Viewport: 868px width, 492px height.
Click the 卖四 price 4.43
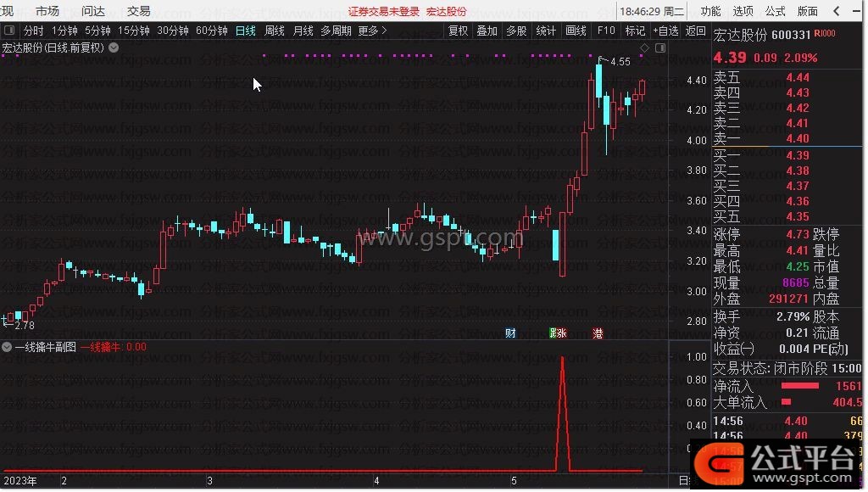click(798, 92)
